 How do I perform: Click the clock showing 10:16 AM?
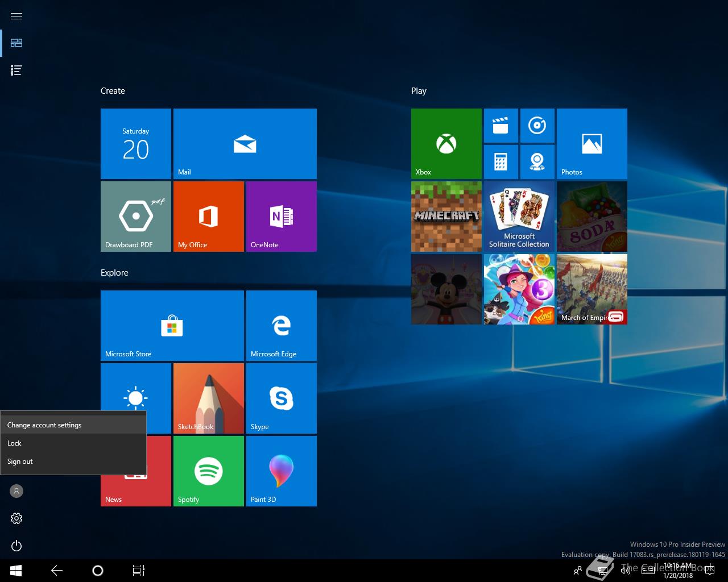pos(678,571)
